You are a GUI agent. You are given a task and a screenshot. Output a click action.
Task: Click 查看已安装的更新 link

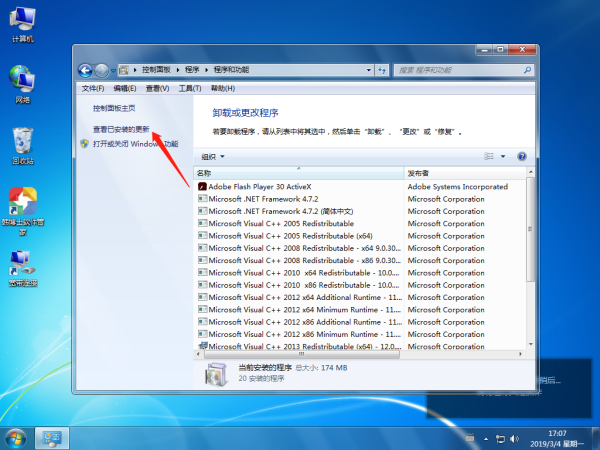(121, 129)
